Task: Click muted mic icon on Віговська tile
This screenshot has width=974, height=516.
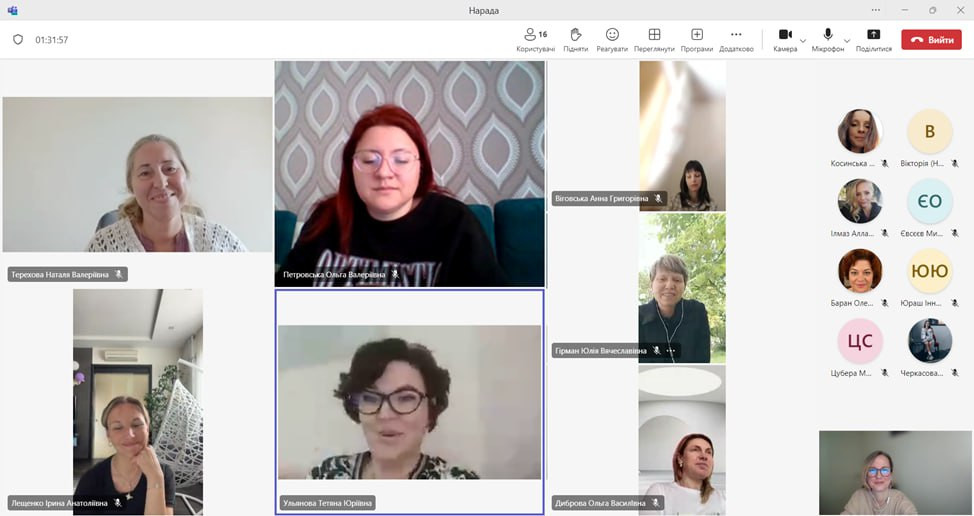Action: point(658,199)
